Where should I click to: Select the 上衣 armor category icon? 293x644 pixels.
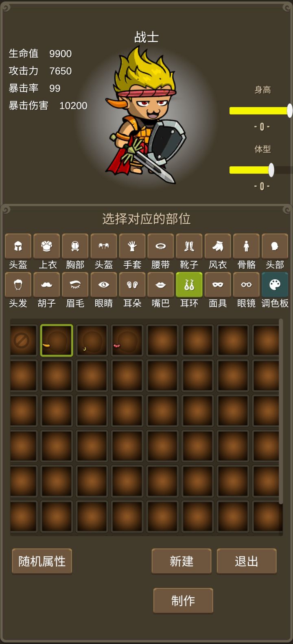pyautogui.click(x=47, y=246)
